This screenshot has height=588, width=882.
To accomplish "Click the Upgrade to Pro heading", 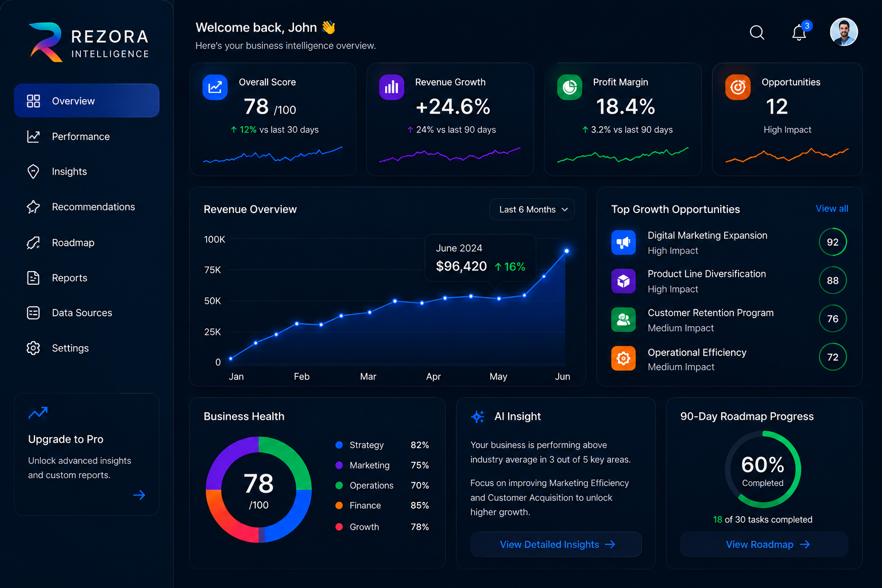I will pos(66,439).
